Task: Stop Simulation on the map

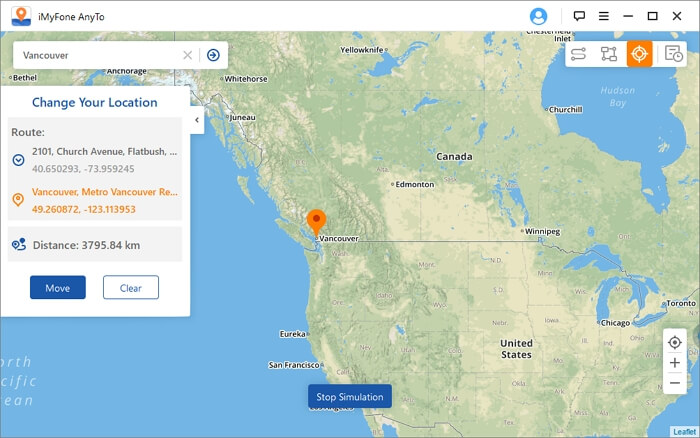Action: point(350,396)
